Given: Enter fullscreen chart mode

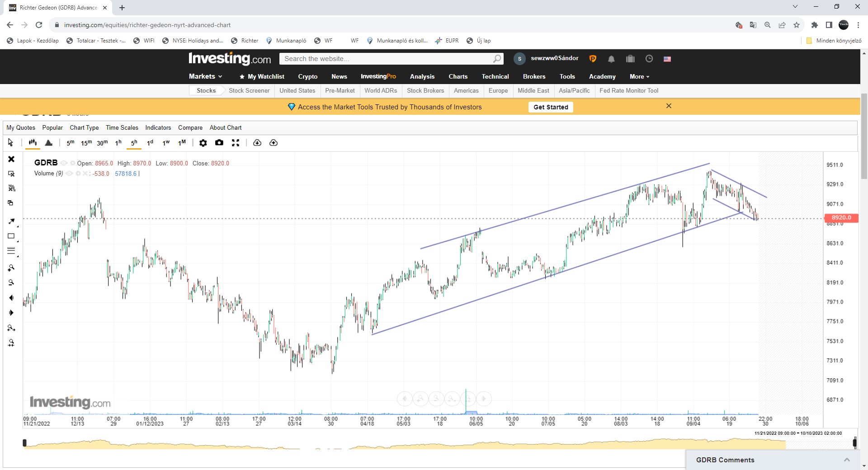Looking at the screenshot, I should click(x=236, y=143).
